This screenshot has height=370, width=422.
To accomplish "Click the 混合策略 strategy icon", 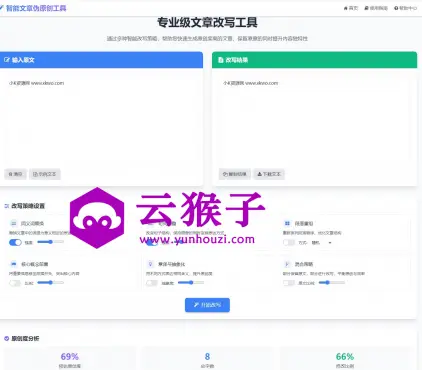I will (x=287, y=264).
